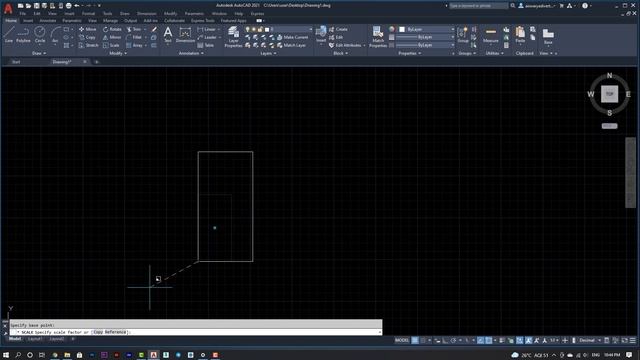Click the Match Properties tool
This screenshot has height=360, width=640.
pyautogui.click(x=378, y=37)
